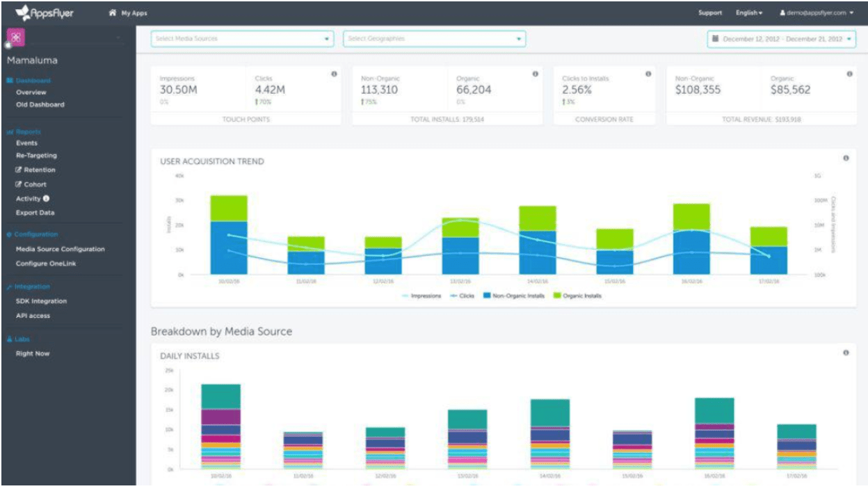Toggle Non-Organic Installs legend item
Viewport: 868px width, 491px height.
coord(513,296)
